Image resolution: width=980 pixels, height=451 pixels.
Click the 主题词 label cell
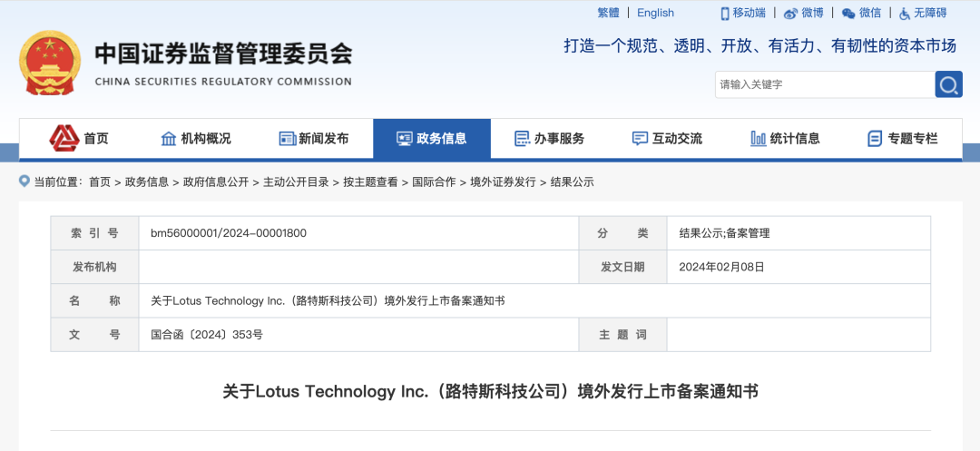623,335
